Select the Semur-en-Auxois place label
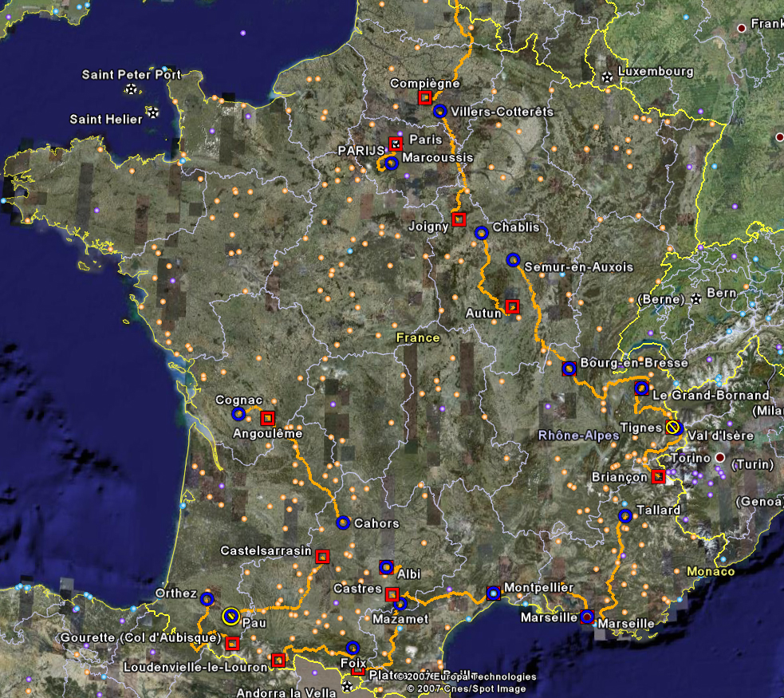 point(578,267)
